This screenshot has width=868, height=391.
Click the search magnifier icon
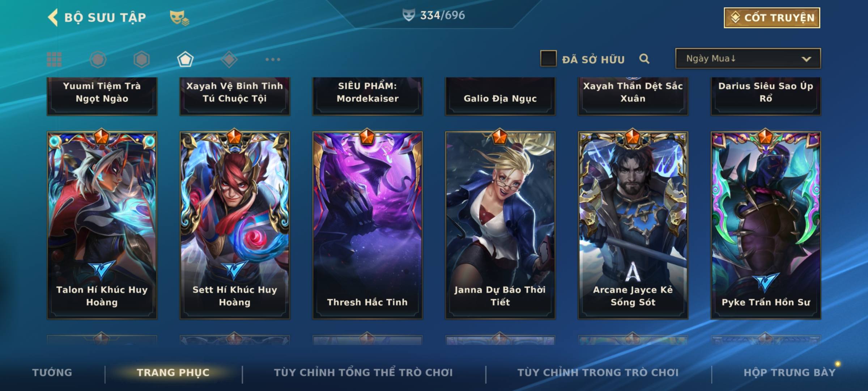[644, 59]
